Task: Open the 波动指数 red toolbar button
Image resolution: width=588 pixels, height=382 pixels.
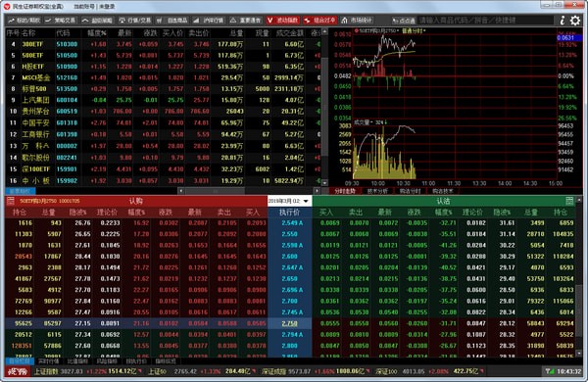Action: pos(283,21)
